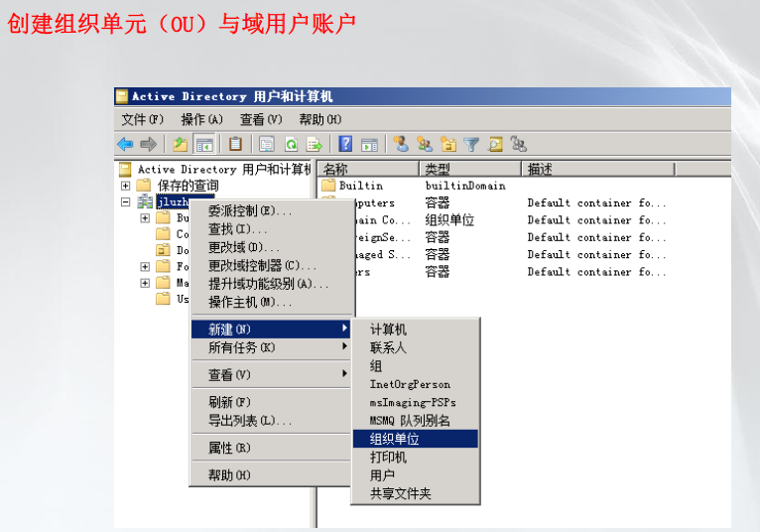This screenshot has height=532, width=760.
Task: Create a new group with toolbar icon
Action: point(425,144)
